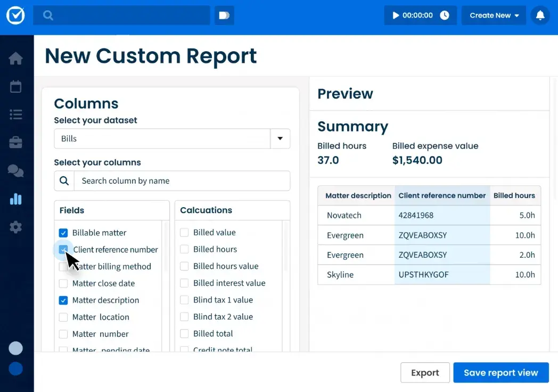Expand the Create New menu
Viewport: 558px width, 392px height.
pos(494,15)
